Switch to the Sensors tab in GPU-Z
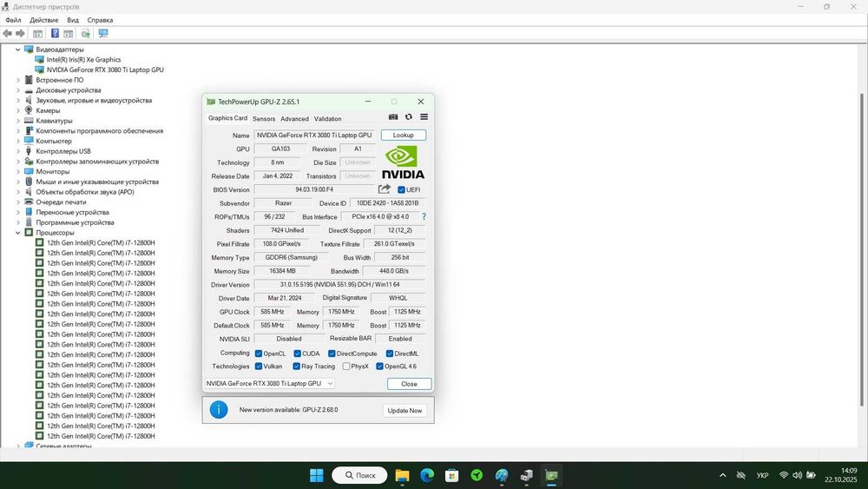The width and height of the screenshot is (868, 489). tap(264, 118)
